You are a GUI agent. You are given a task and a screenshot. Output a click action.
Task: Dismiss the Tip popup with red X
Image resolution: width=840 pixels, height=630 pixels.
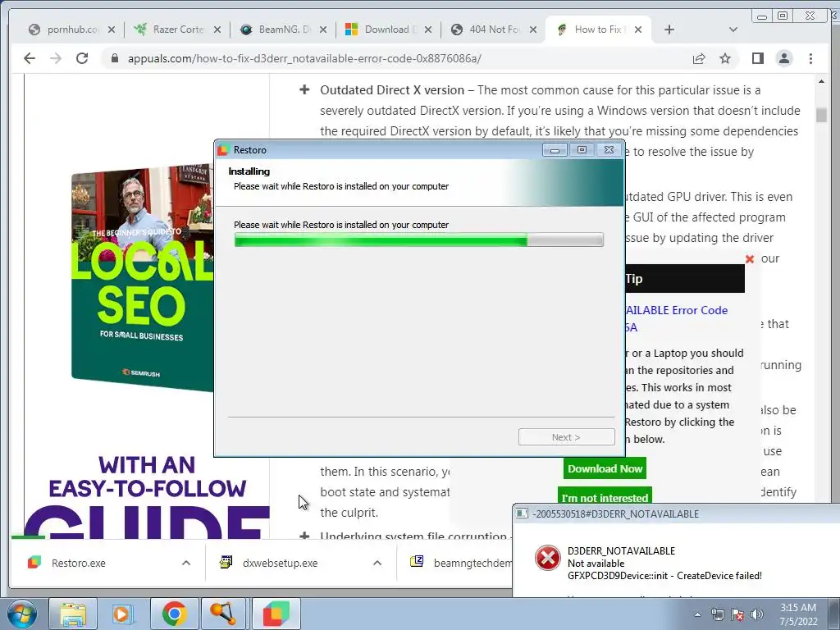pos(750,259)
